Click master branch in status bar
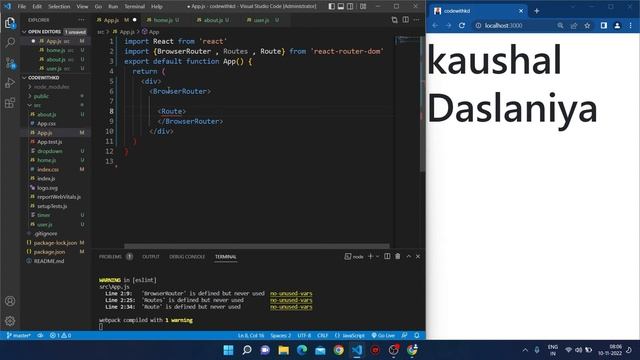This screenshot has height=360, width=640. pyautogui.click(x=19, y=336)
